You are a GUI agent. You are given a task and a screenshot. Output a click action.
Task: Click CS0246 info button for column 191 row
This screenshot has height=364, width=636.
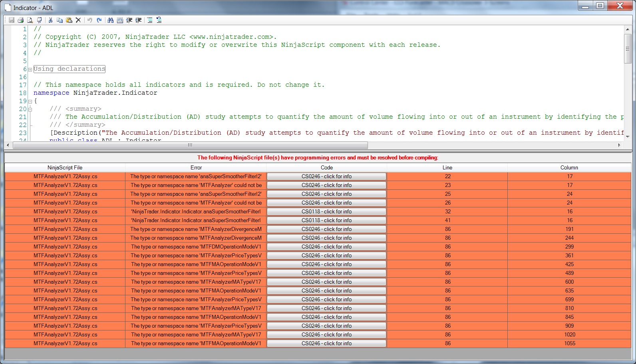(x=326, y=229)
